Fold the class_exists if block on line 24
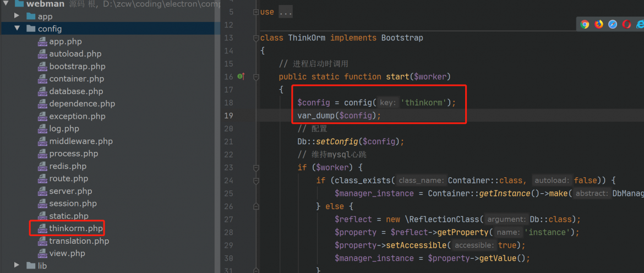The width and height of the screenshot is (644, 273). [x=256, y=180]
